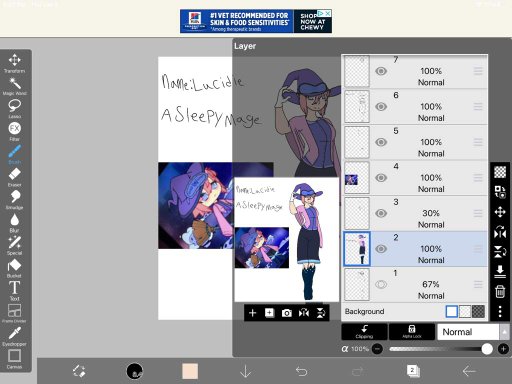Open the layer count panel icon
Viewport: 512px width, 384px height.
click(x=413, y=371)
